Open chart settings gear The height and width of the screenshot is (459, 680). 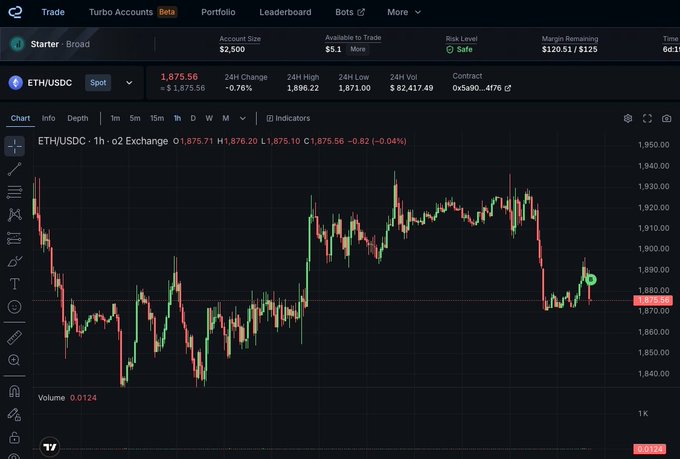[x=628, y=118]
